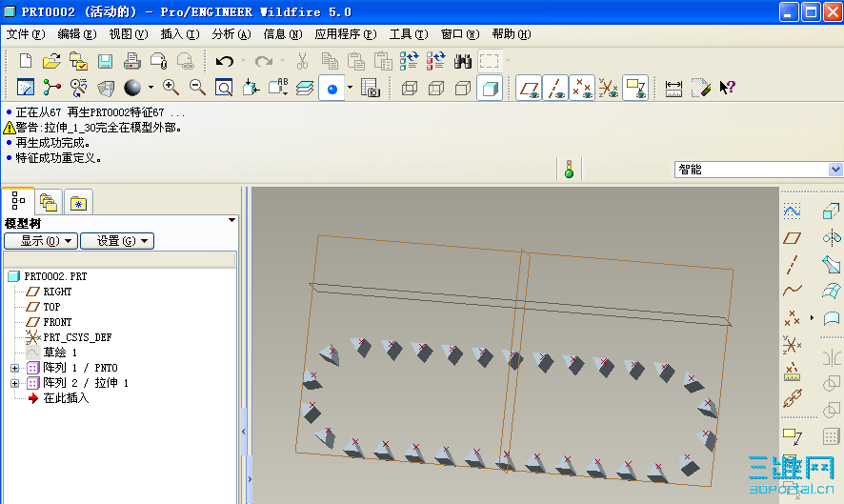The width and height of the screenshot is (844, 504).
Task: Open the 工具(T) menu
Action: 409,34
